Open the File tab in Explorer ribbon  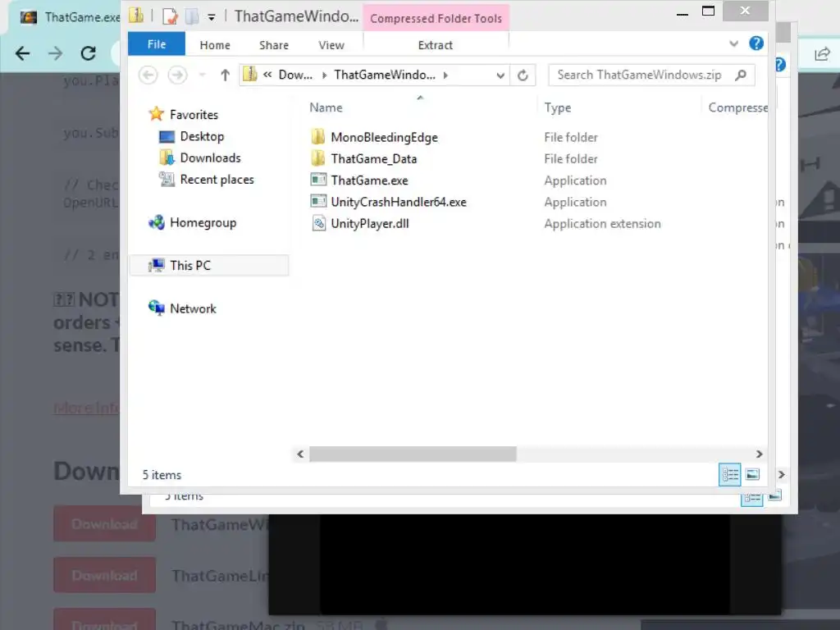[x=157, y=44]
